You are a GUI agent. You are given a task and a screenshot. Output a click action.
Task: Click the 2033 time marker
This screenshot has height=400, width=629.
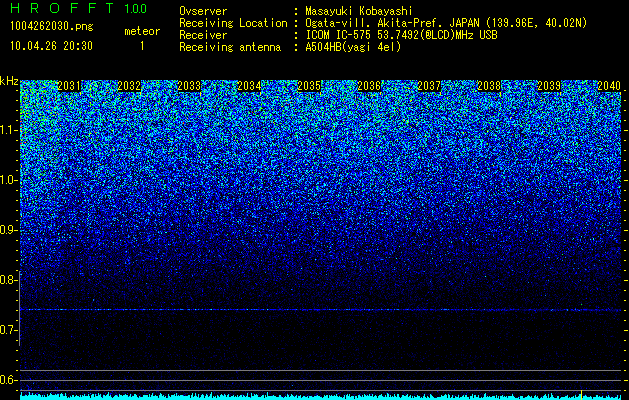pyautogui.click(x=189, y=86)
